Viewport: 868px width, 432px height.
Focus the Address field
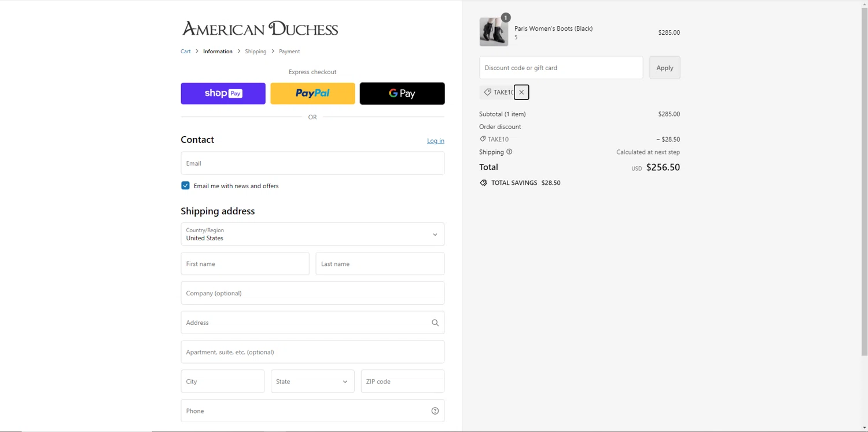coord(312,323)
